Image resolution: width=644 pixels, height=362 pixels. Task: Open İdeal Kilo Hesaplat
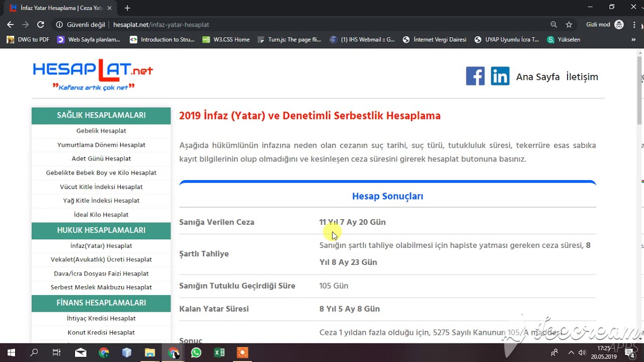click(x=101, y=214)
